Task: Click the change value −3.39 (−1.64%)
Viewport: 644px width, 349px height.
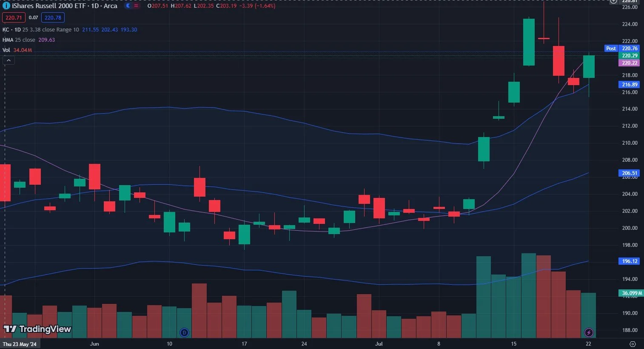Action: 257,6
